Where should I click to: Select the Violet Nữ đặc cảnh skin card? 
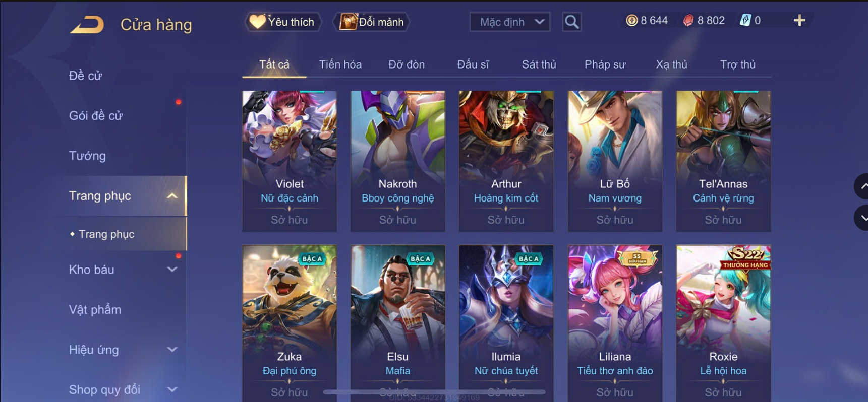pos(290,161)
